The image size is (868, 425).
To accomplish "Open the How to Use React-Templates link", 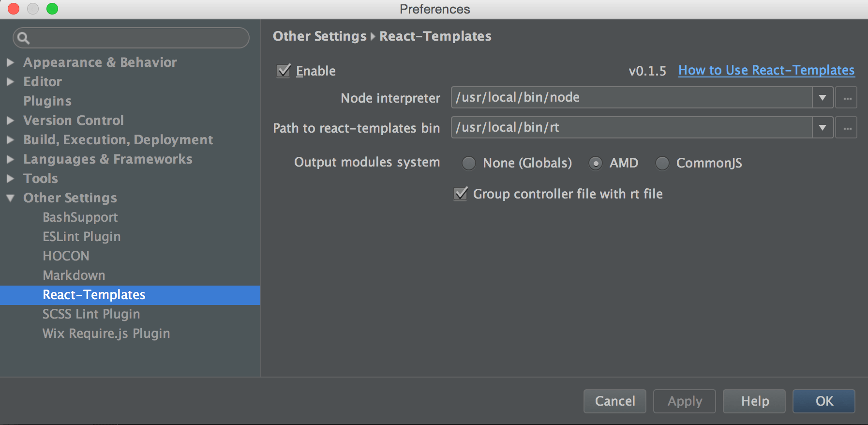I will pyautogui.click(x=766, y=70).
